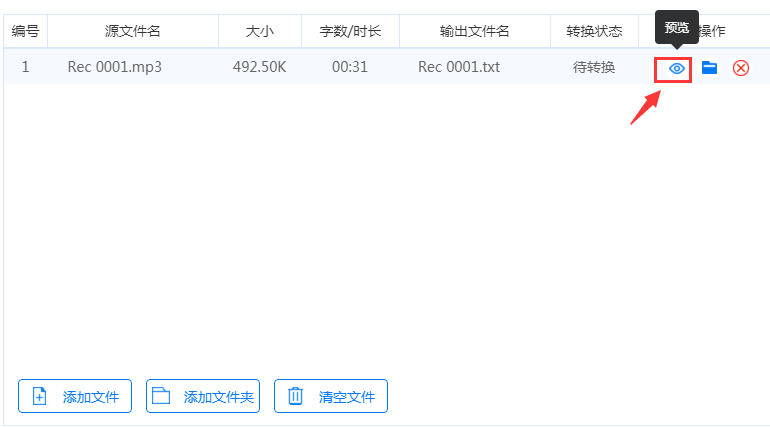The image size is (770, 427).
Task: Click the 源文件名 column header
Action: click(133, 31)
